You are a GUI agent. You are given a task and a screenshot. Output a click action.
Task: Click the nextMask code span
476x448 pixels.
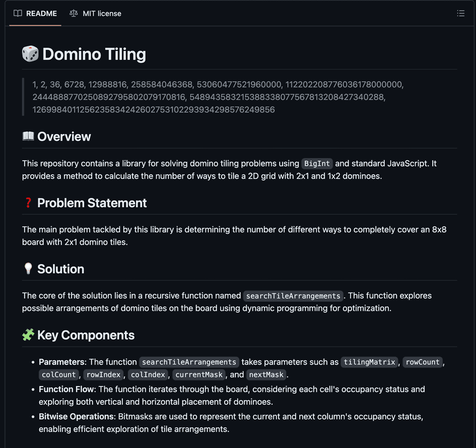tap(266, 374)
